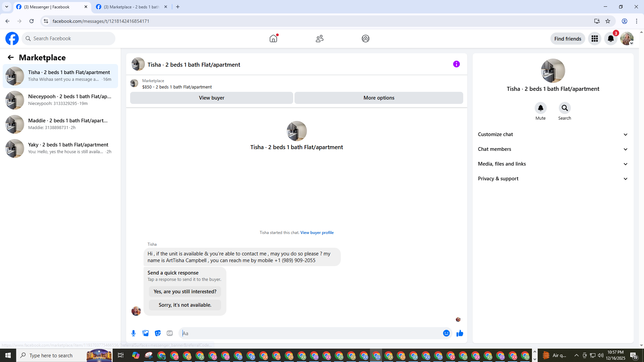Send a thumbs-up like
Viewport: 644px width, 362px height.
pos(460,333)
